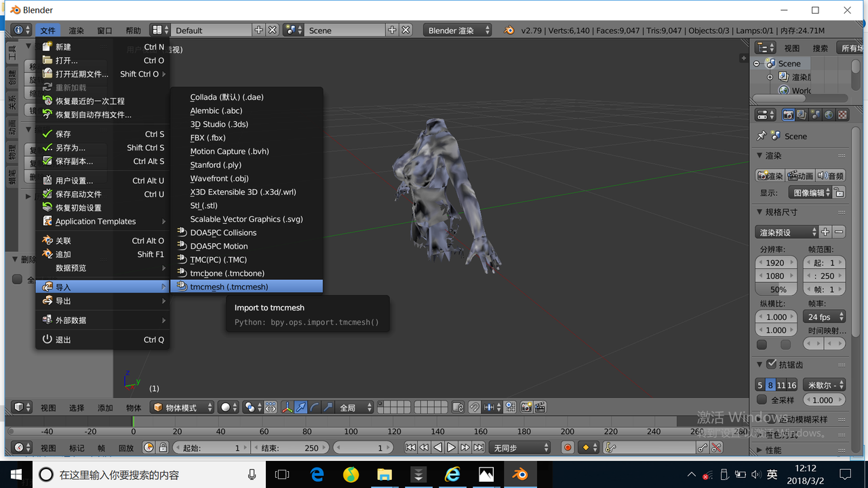Open Blender from the Windows taskbar

pos(520,474)
